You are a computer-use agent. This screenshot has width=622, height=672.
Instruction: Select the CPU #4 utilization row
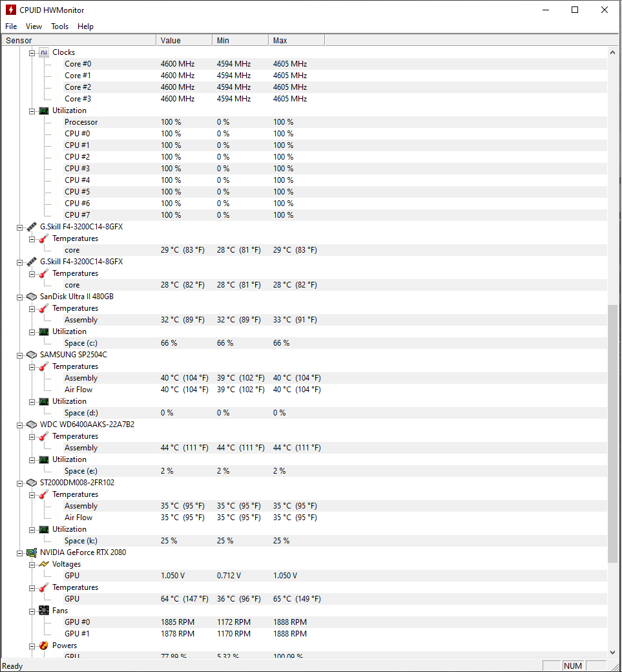[335, 180]
